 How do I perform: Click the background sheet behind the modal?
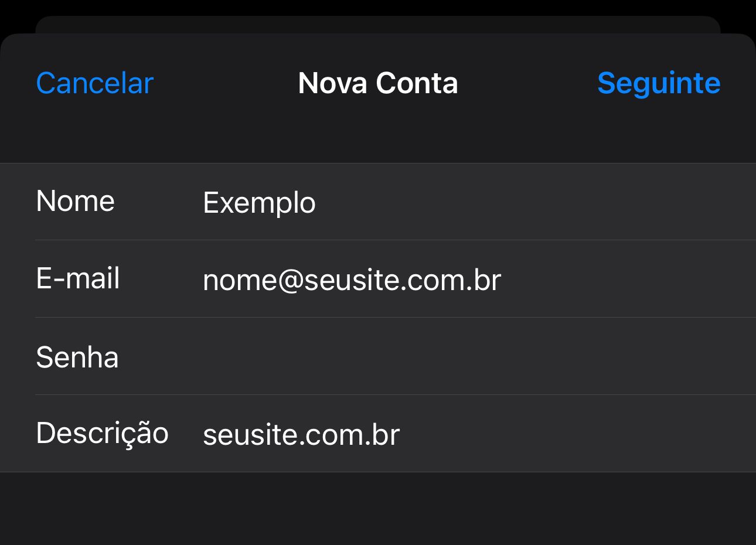(377, 25)
